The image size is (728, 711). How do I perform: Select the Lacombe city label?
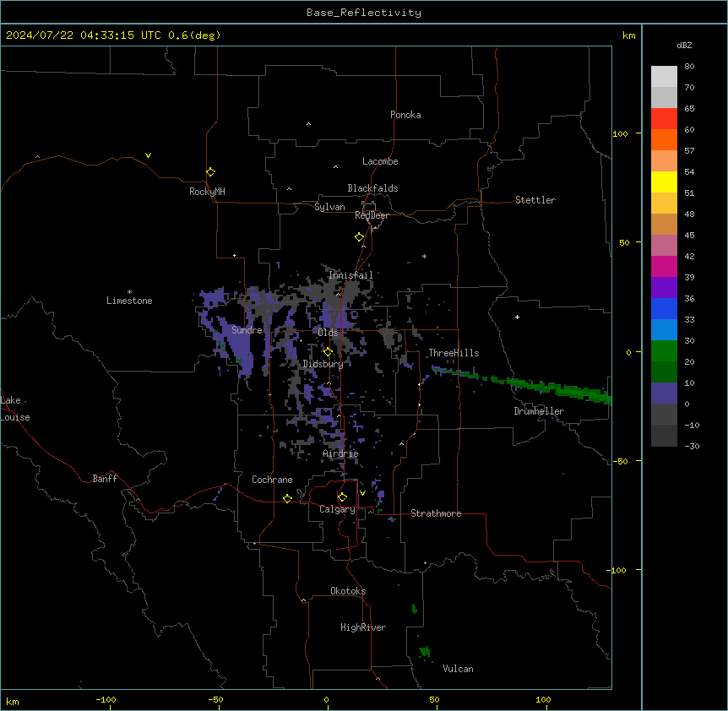coord(380,161)
